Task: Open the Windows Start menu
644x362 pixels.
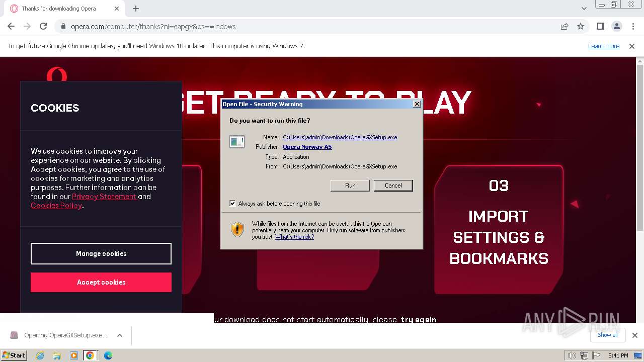Action: point(14,355)
